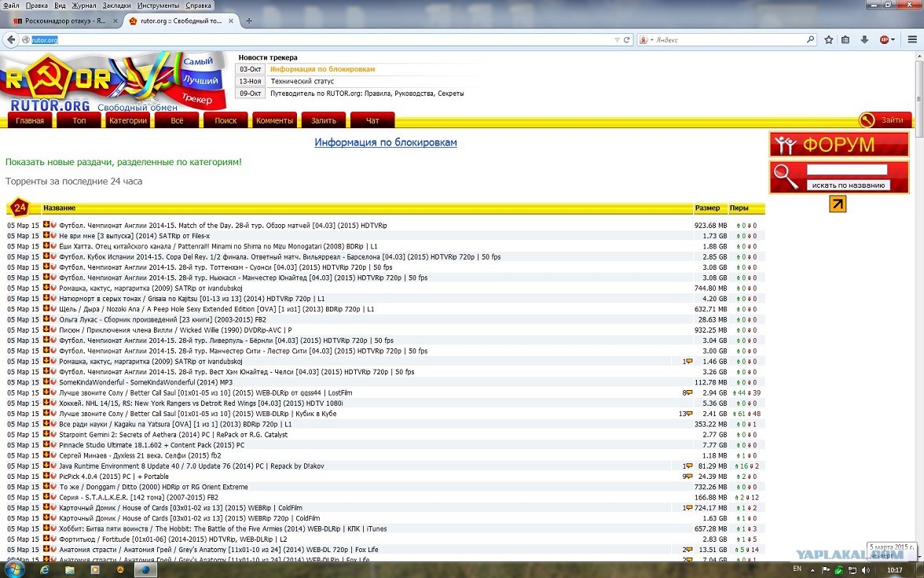Image resolution: width=924 pixels, height=578 pixels.
Task: Switch input language via EN indicator
Action: [x=797, y=569]
